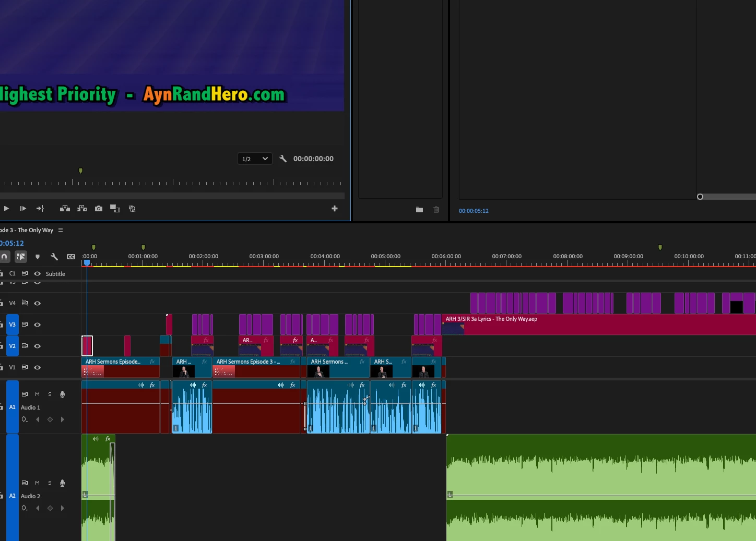Toggle sync lock on track V3
The width and height of the screenshot is (756, 541).
point(25,324)
